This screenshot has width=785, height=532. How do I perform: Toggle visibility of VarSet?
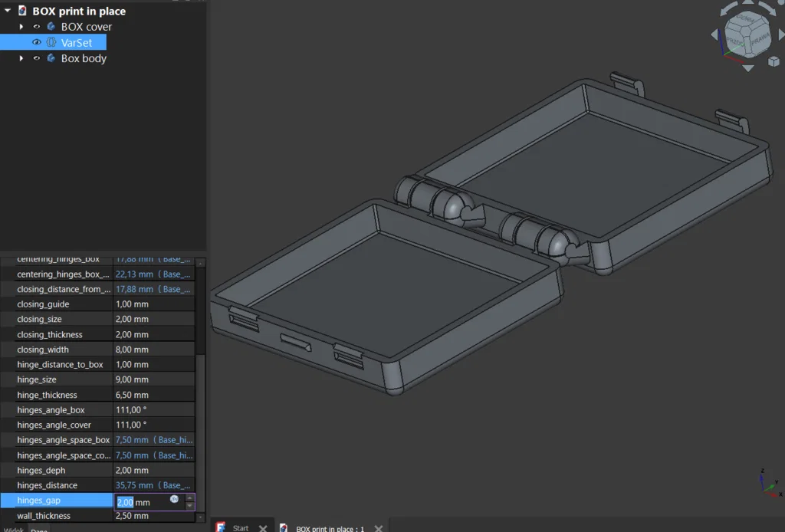(37, 42)
